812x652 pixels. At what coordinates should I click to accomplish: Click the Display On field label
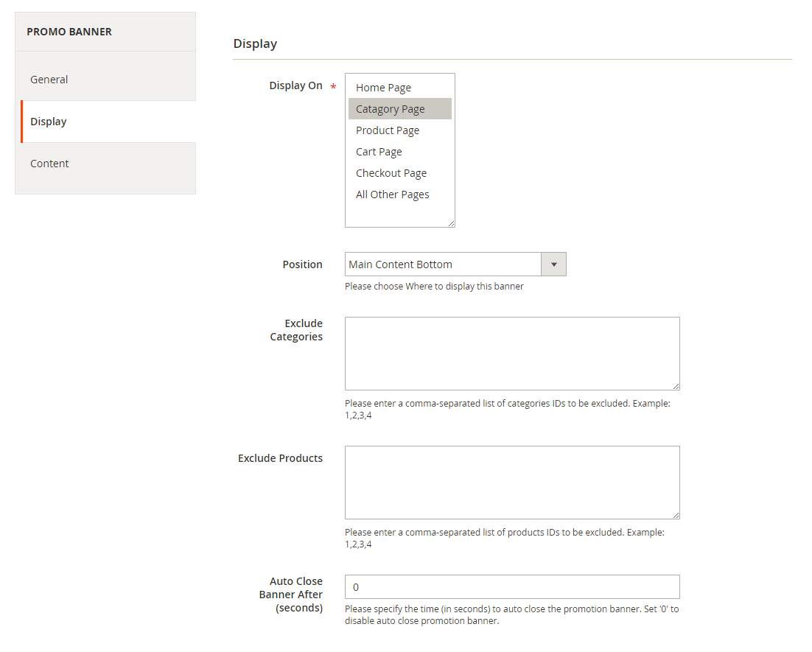click(295, 85)
